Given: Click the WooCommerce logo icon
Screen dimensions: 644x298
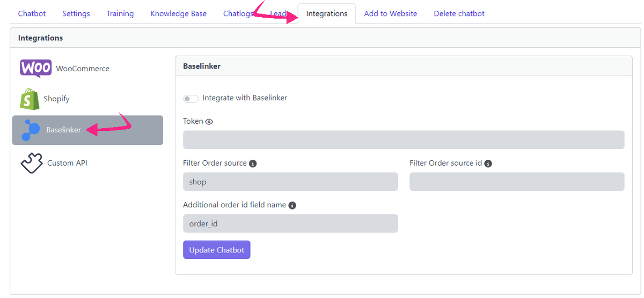Looking at the screenshot, I should [x=36, y=68].
